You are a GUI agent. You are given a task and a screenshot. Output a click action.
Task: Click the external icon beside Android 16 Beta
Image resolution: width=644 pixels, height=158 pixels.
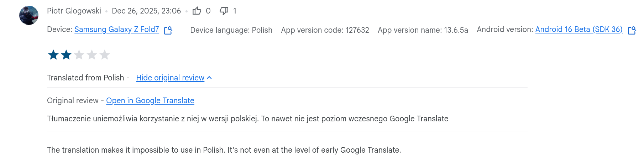click(632, 30)
